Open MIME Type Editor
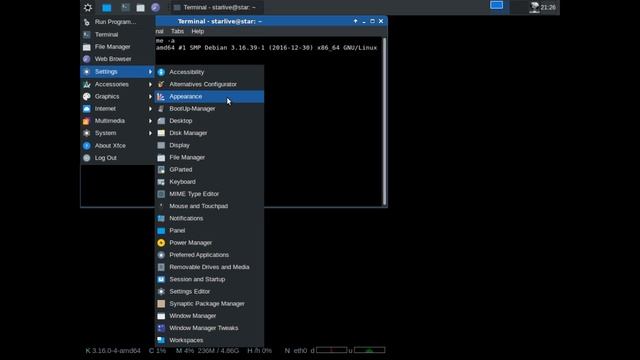The height and width of the screenshot is (360, 640). [209, 194]
